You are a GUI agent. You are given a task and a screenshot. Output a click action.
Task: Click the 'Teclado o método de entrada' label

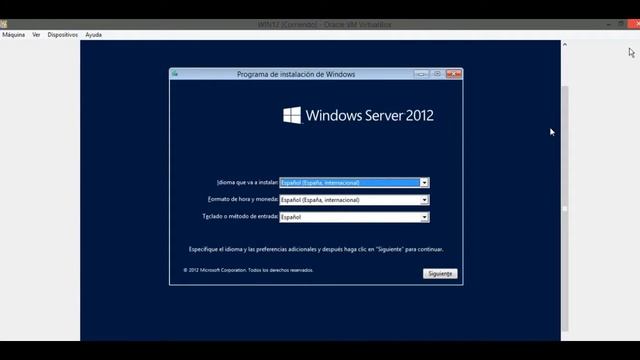click(x=240, y=216)
